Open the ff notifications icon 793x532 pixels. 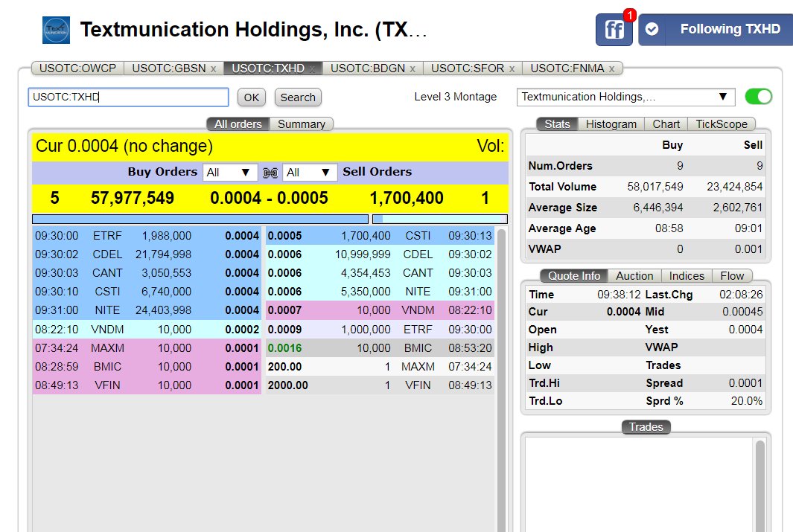pyautogui.click(x=614, y=30)
